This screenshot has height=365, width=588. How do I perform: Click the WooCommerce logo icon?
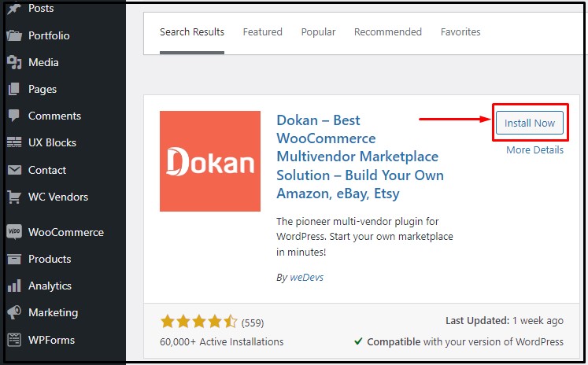click(x=14, y=232)
